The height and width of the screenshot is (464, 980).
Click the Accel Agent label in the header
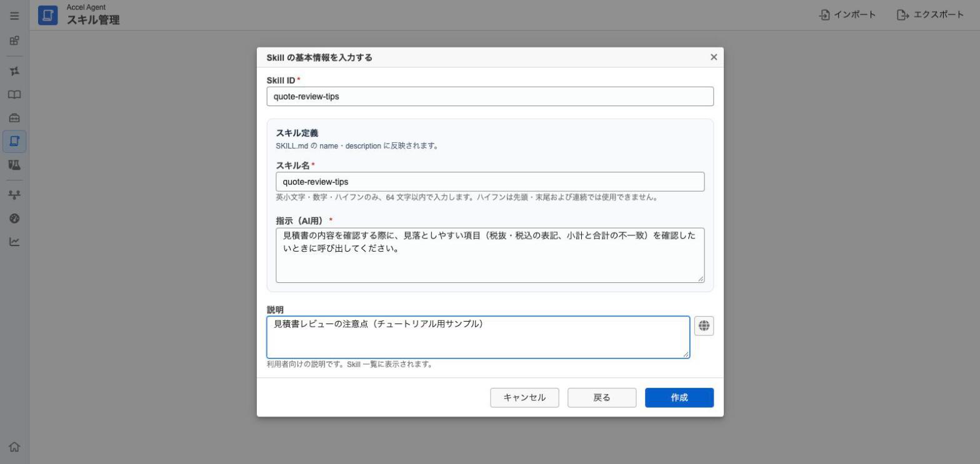(x=86, y=7)
